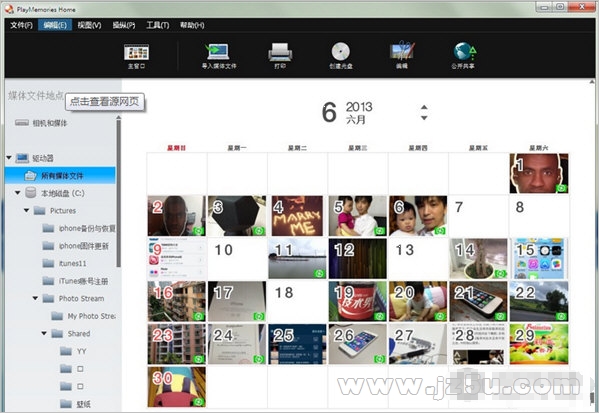The height and width of the screenshot is (413, 599).
Task: Select the Shared folder
Action: pyautogui.click(x=71, y=334)
